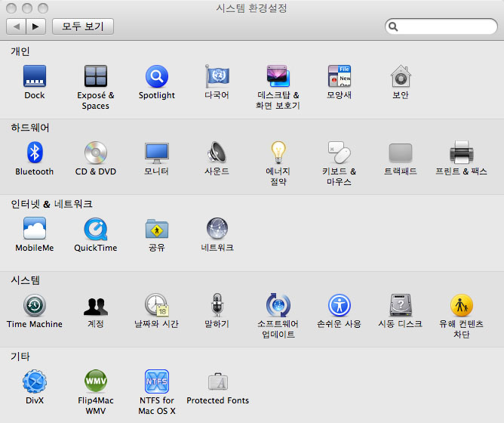Click the '하드웨어' section label

pyautogui.click(x=30, y=128)
